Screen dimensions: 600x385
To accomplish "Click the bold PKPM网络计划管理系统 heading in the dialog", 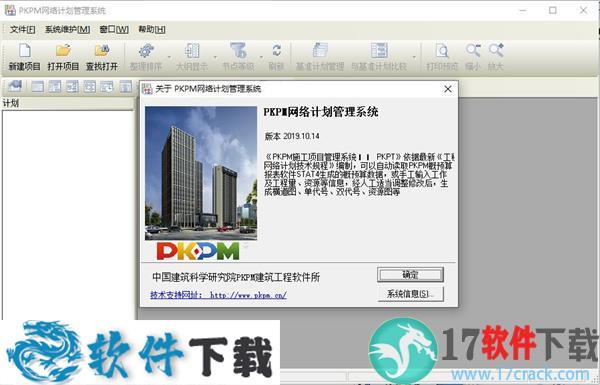I will point(321,112).
